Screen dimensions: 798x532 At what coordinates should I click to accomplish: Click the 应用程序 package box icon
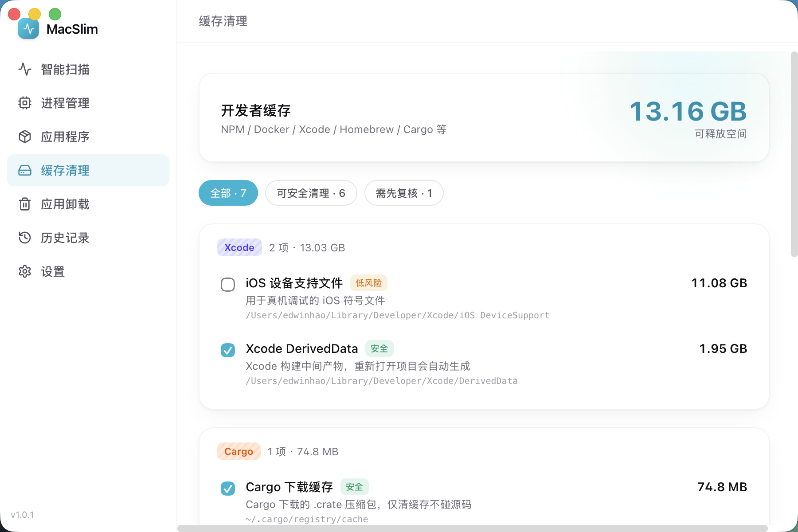tap(25, 137)
